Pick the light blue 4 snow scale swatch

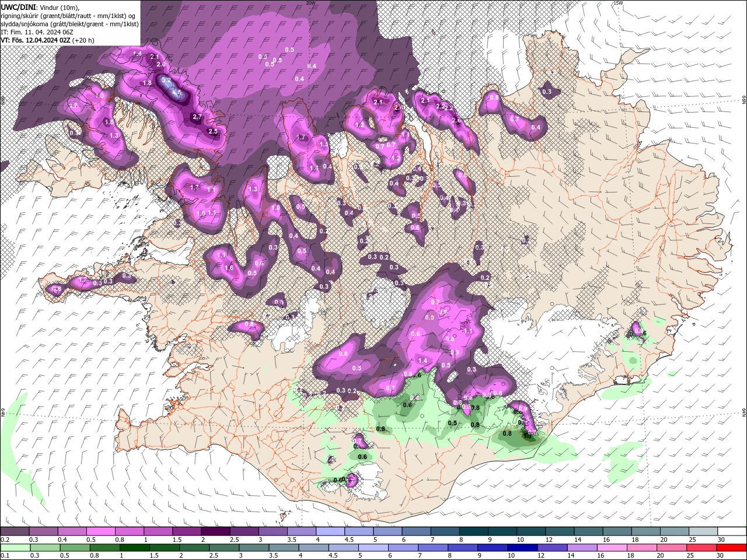tap(330, 531)
